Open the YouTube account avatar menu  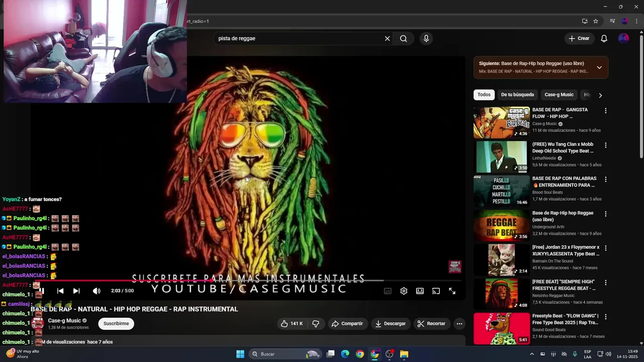623,39
